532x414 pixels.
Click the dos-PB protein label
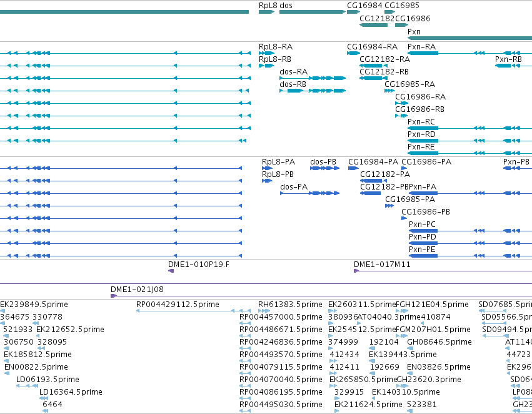(323, 162)
